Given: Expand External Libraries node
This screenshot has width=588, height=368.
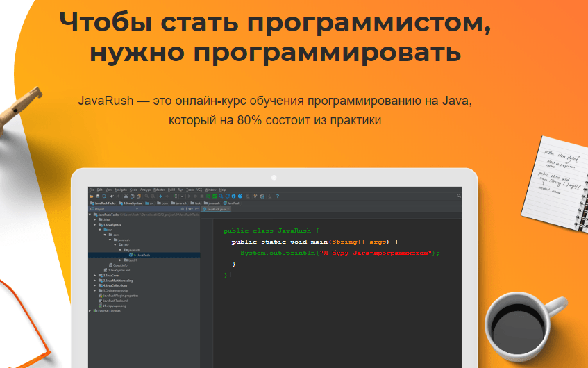Looking at the screenshot, I should [x=90, y=310].
